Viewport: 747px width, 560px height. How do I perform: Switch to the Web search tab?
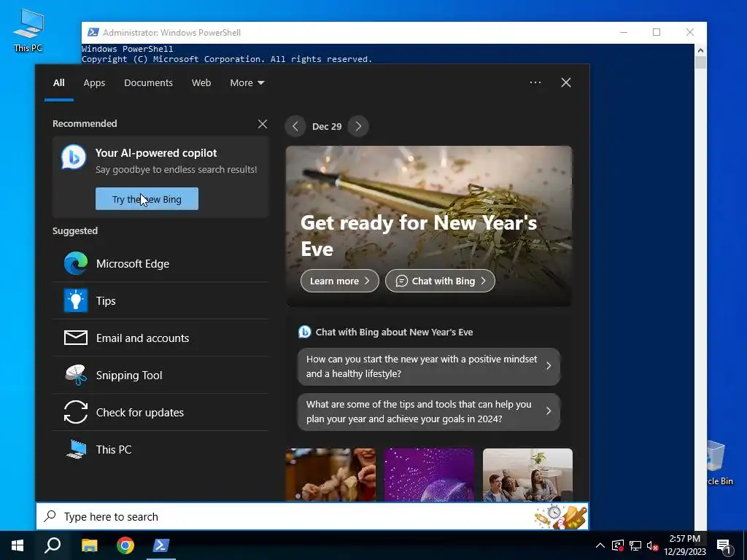click(x=201, y=82)
